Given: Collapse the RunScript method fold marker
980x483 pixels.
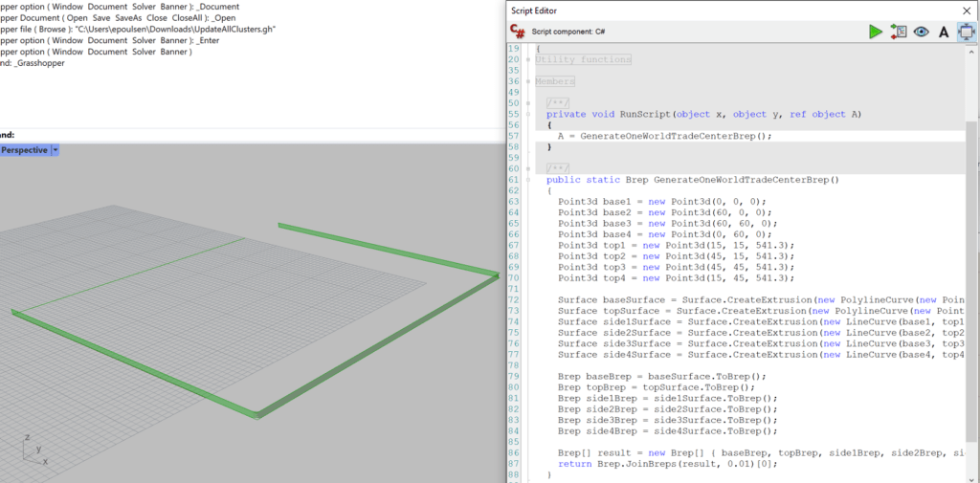Looking at the screenshot, I should 527,114.
